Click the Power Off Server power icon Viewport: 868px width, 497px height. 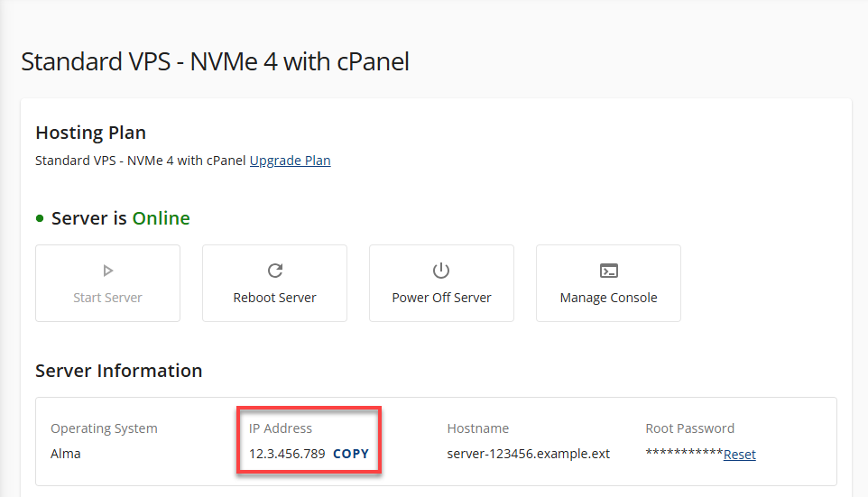click(441, 271)
